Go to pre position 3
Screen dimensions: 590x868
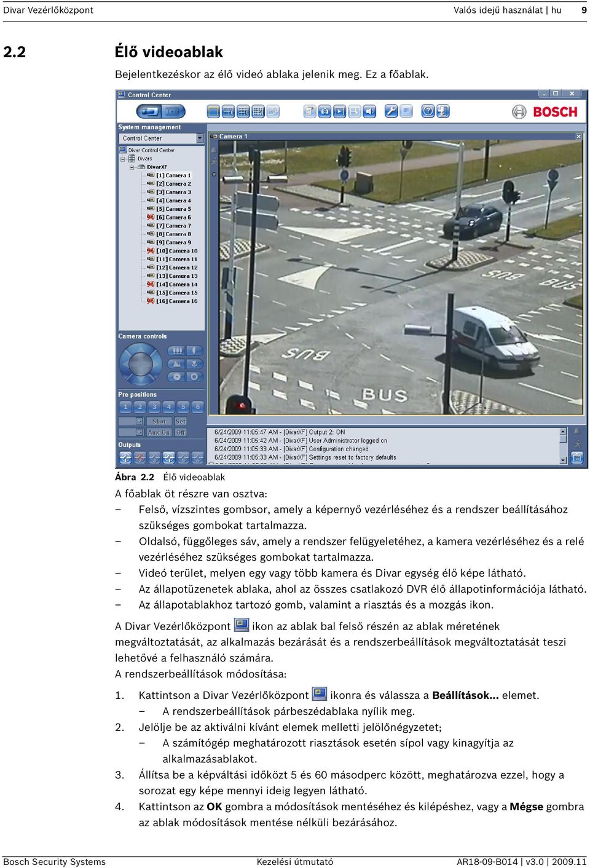tap(154, 407)
